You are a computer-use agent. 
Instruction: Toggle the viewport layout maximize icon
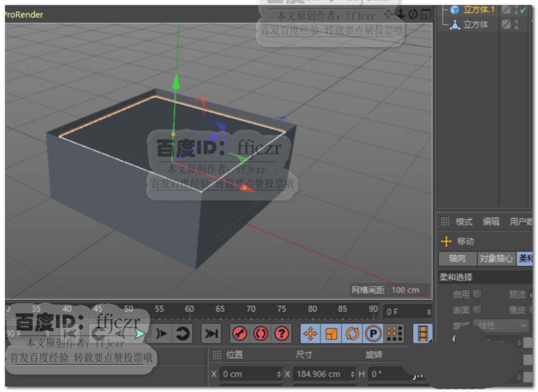click(x=426, y=15)
